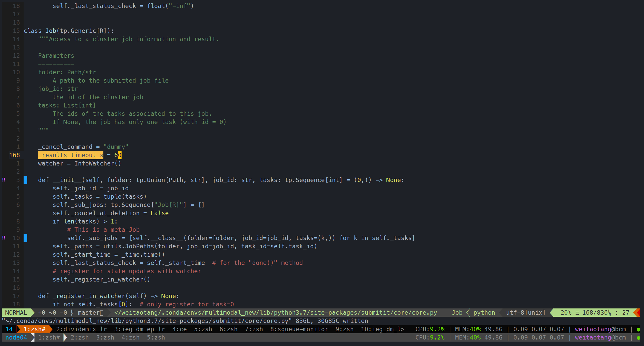Click the green status dot in lower tmux bar
Image resolution: width=644 pixels, height=346 pixels.
(638, 338)
